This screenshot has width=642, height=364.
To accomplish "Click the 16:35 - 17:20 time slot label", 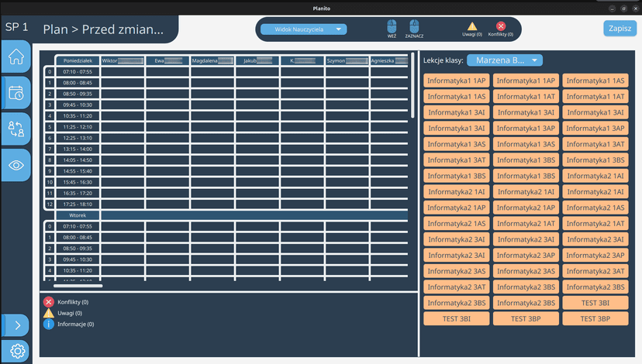I will pos(78,193).
